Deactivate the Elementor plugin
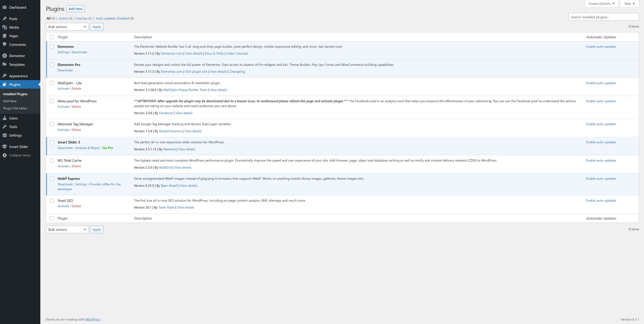644x324 pixels. pyautogui.click(x=79, y=52)
